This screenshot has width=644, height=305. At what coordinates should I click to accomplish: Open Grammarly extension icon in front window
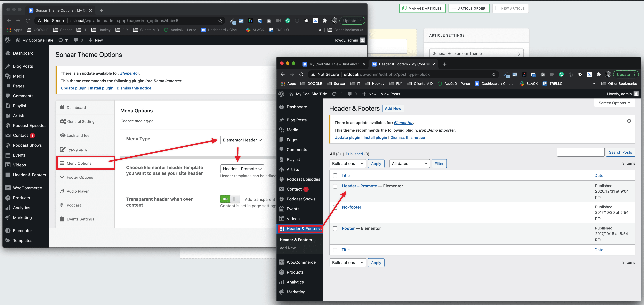(x=561, y=74)
